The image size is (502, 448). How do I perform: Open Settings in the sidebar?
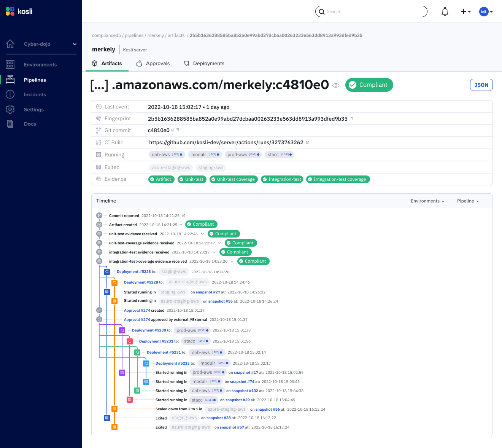34,110
